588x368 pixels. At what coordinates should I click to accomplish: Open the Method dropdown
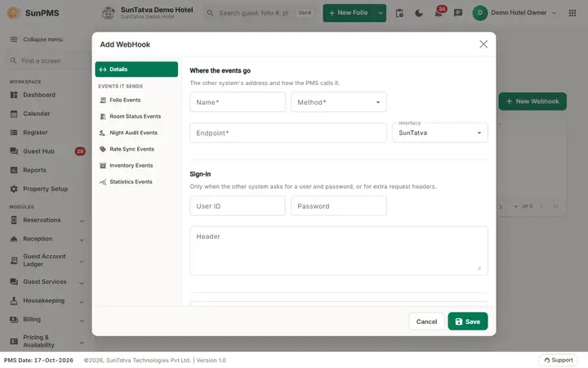[x=339, y=102]
